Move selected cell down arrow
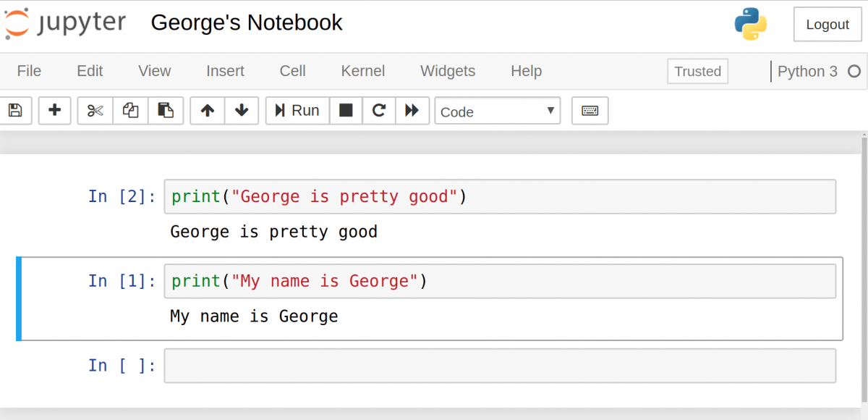The width and height of the screenshot is (868, 420). (x=242, y=111)
